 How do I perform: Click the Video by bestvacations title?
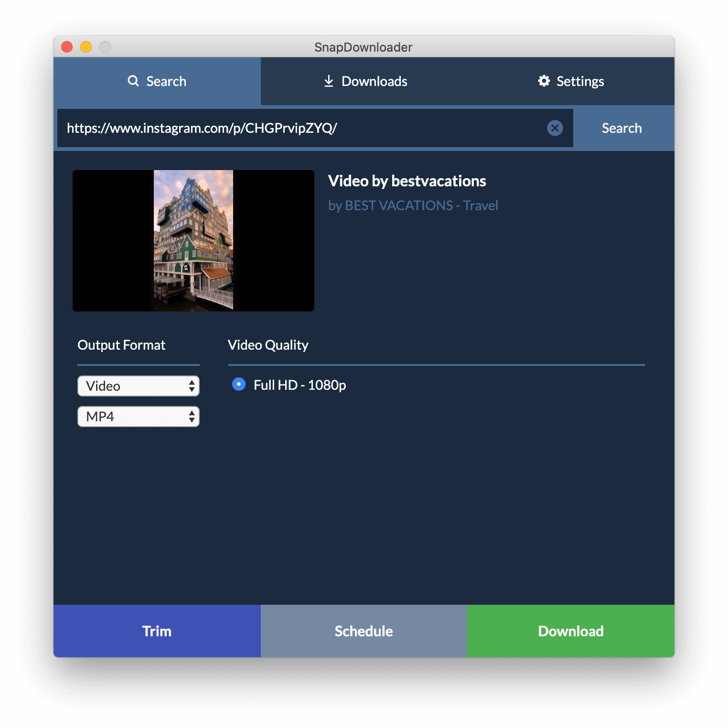pos(407,181)
